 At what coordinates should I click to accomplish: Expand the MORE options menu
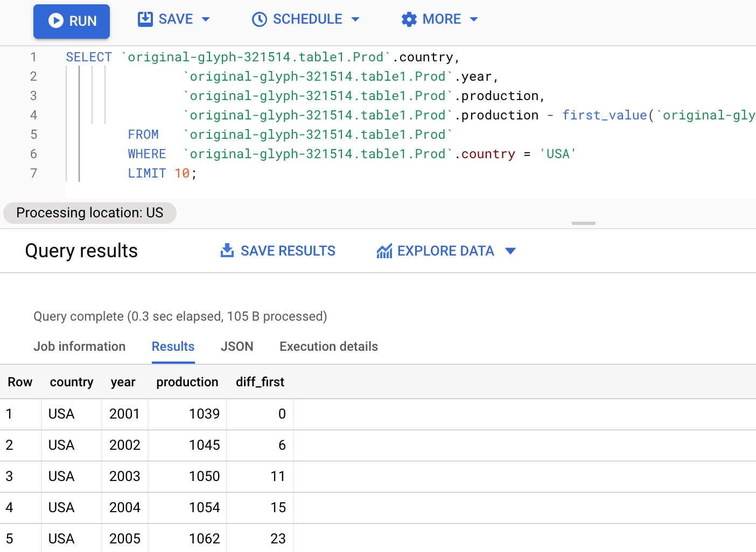tap(474, 19)
